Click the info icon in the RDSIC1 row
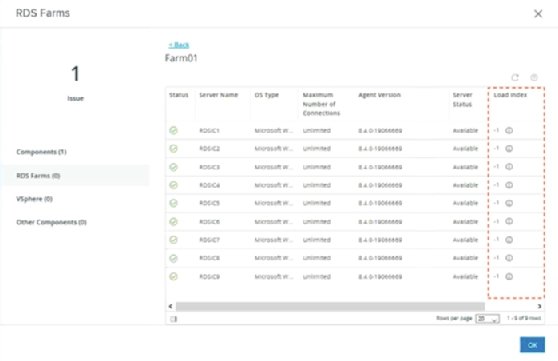 tap(509, 130)
